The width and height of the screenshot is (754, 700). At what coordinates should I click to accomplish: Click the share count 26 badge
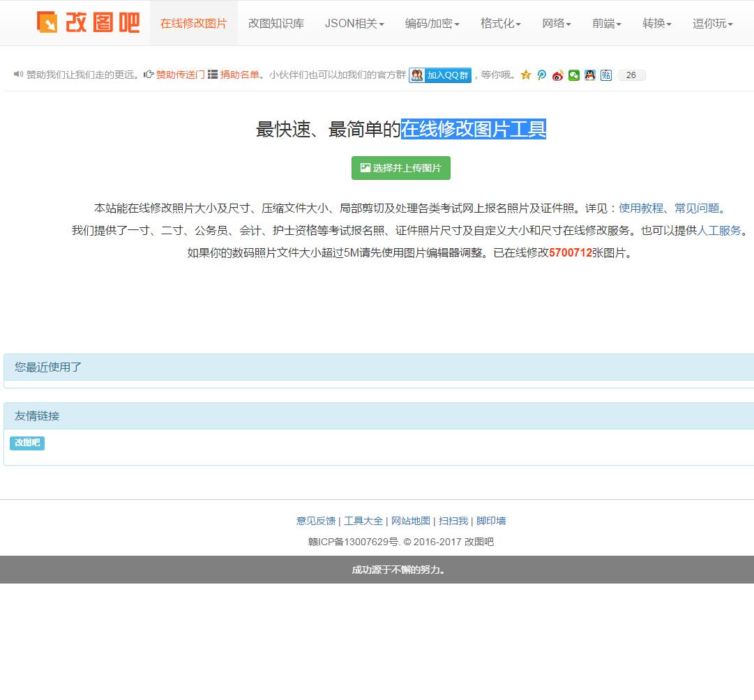(x=631, y=75)
